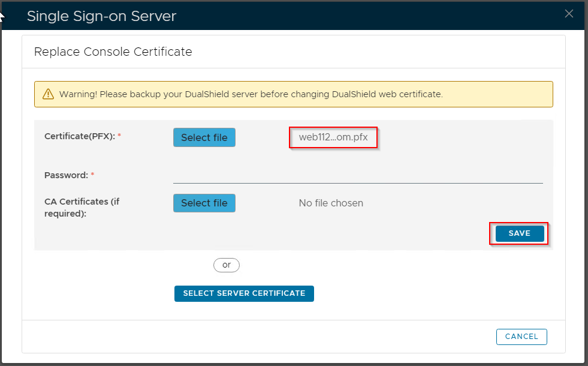Click the Certificate(PFX) field label
Image resolution: width=588 pixels, height=366 pixels.
tap(80, 136)
